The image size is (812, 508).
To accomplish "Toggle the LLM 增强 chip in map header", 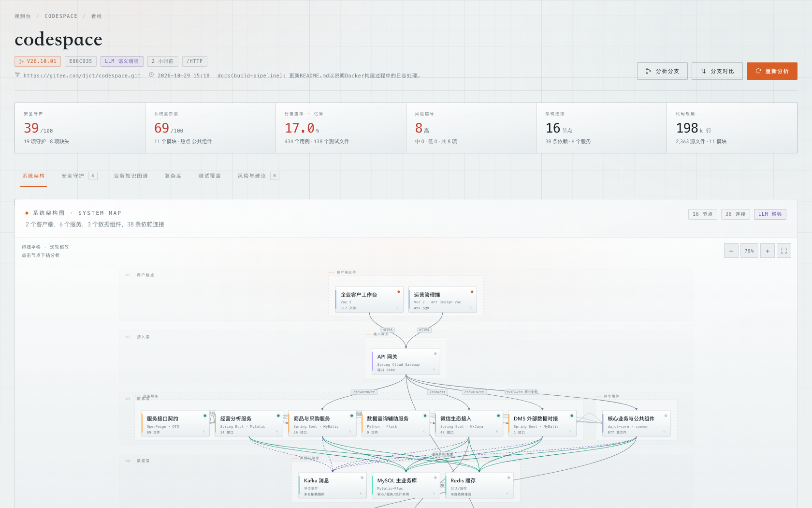I will click(x=770, y=214).
